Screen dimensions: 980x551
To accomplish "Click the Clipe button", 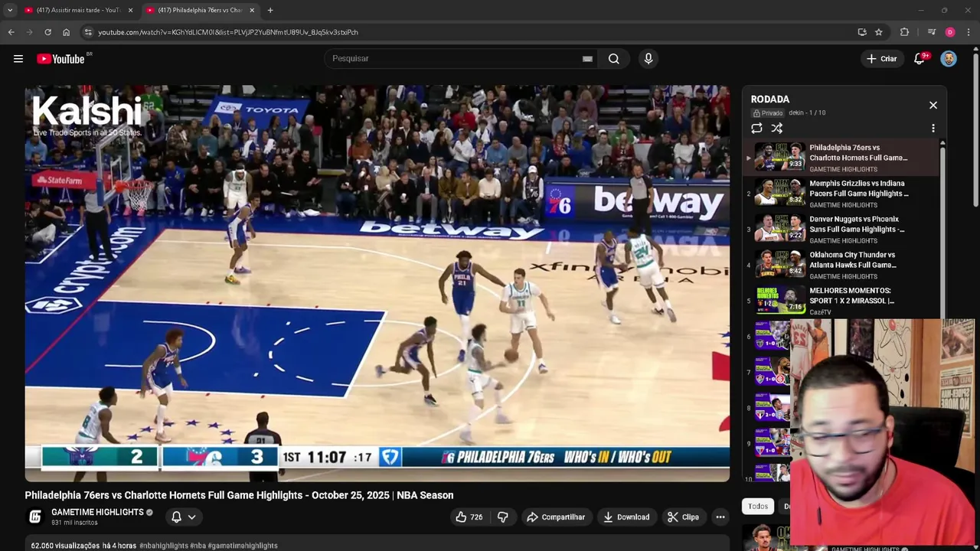I will 683,517.
